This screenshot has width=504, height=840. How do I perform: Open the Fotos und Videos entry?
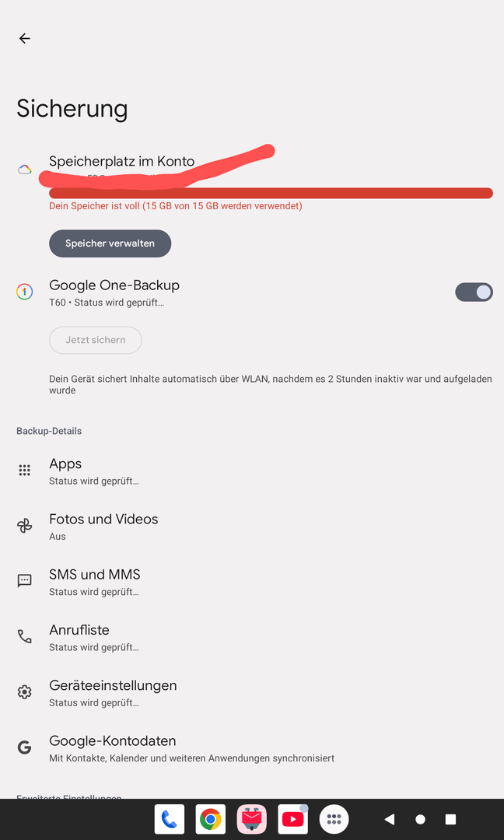tap(103, 527)
